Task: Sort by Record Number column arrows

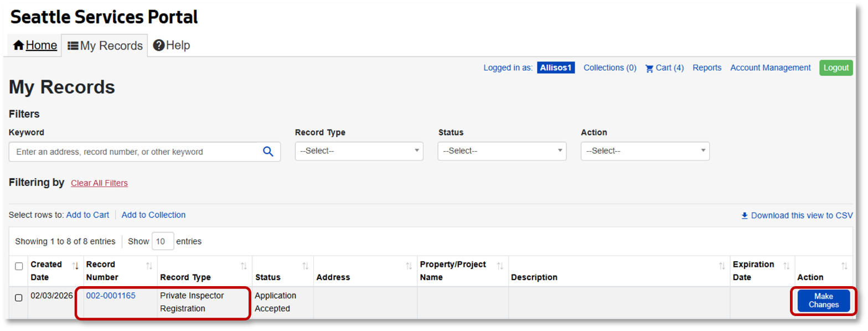Action: coord(149,266)
